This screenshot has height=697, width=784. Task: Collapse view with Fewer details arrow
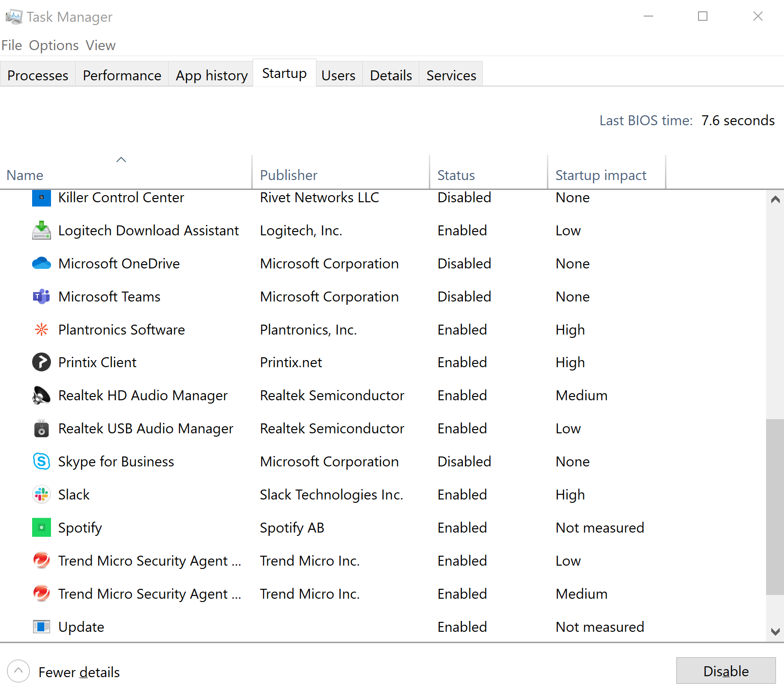pos(18,671)
